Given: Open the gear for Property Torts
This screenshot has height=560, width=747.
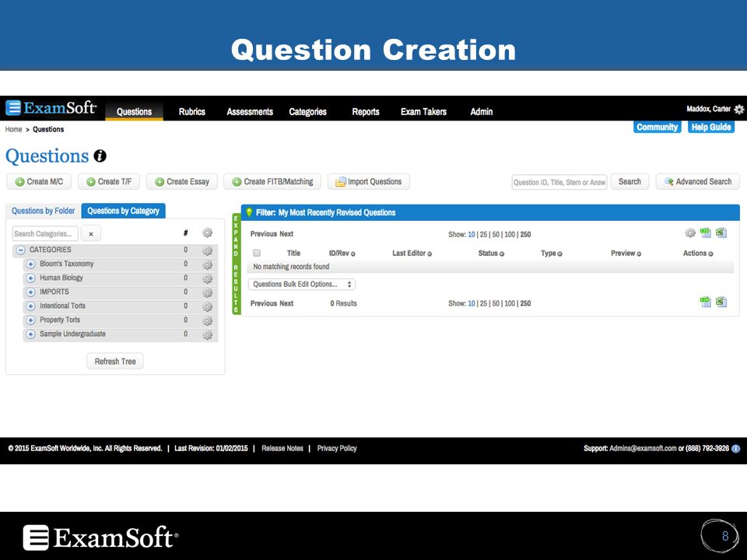Looking at the screenshot, I should click(x=207, y=321).
